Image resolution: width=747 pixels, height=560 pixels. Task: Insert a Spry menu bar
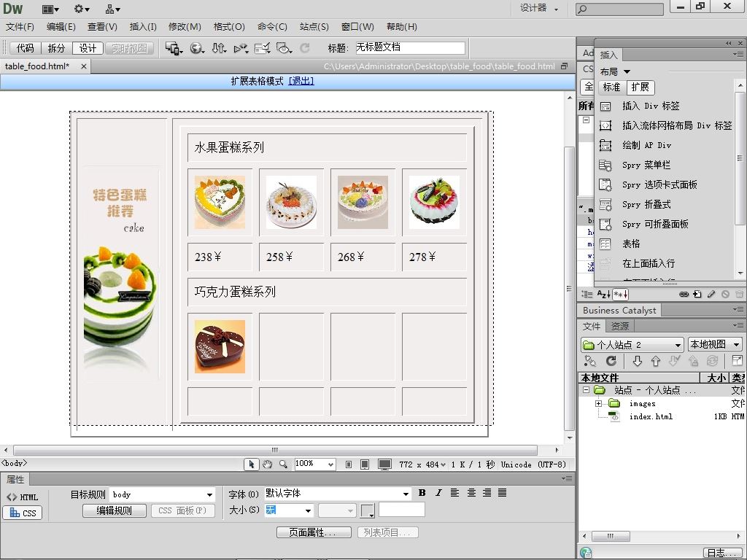click(605, 166)
